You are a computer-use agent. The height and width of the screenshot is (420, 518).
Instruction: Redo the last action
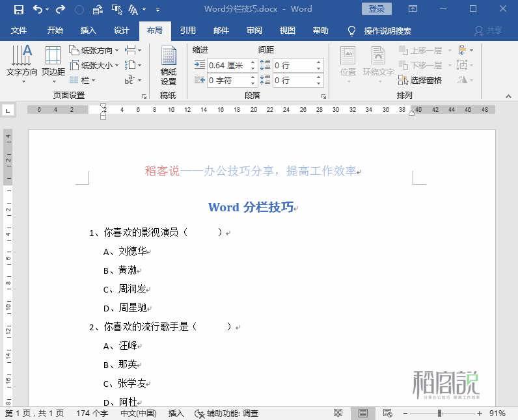(x=60, y=9)
